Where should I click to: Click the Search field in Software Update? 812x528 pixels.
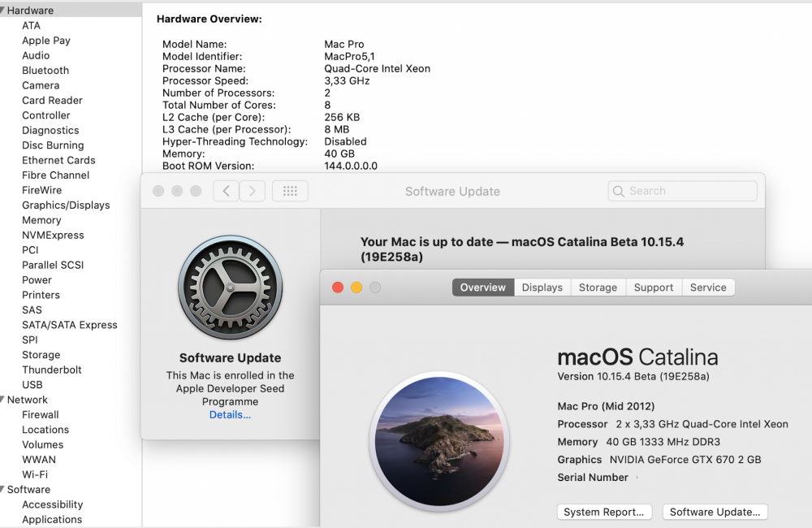point(683,191)
